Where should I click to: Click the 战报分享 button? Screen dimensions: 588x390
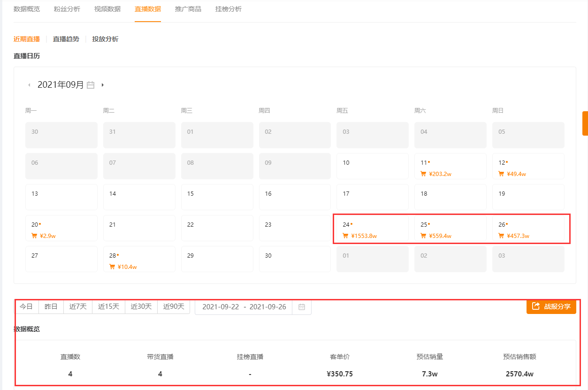coord(551,306)
